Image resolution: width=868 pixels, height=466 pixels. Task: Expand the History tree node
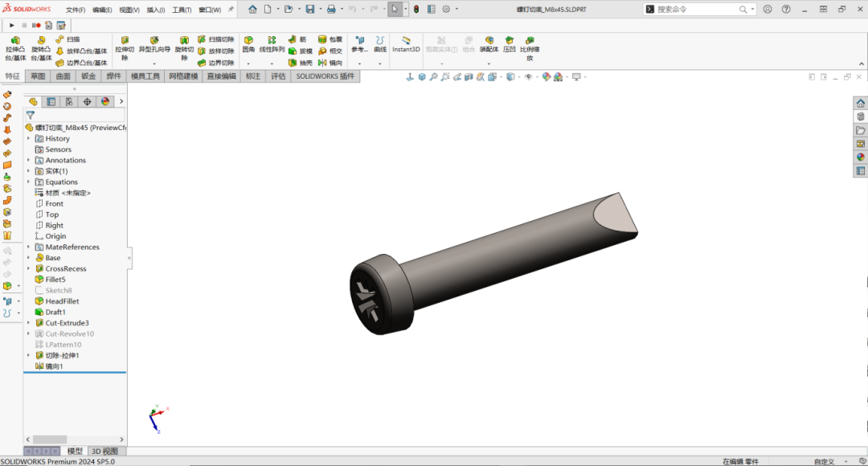(28, 138)
